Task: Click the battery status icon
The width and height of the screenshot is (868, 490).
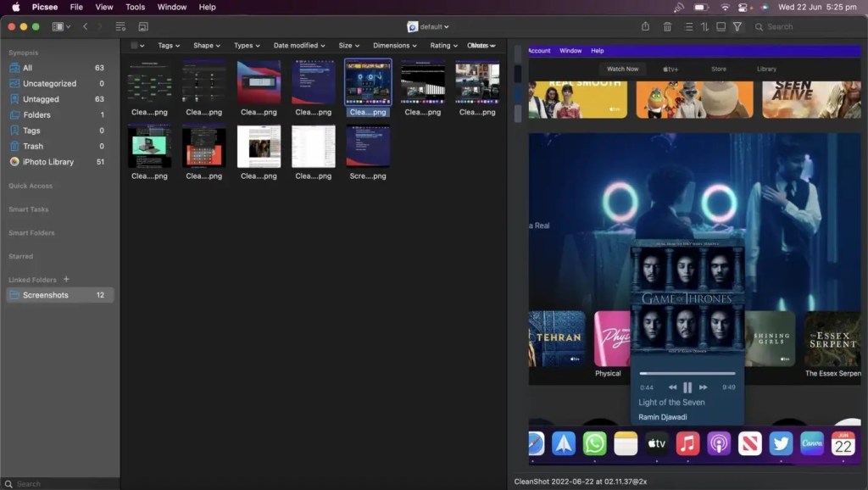Action: [x=701, y=7]
